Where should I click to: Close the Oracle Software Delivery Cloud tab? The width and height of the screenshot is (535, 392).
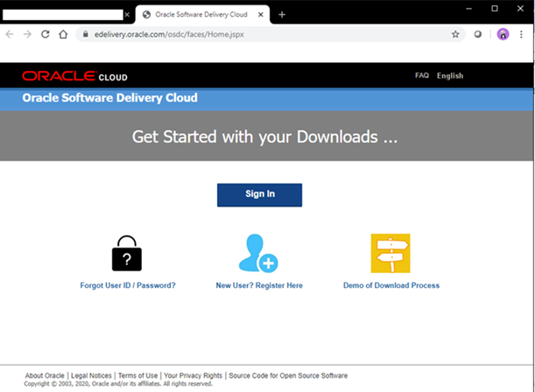(260, 15)
